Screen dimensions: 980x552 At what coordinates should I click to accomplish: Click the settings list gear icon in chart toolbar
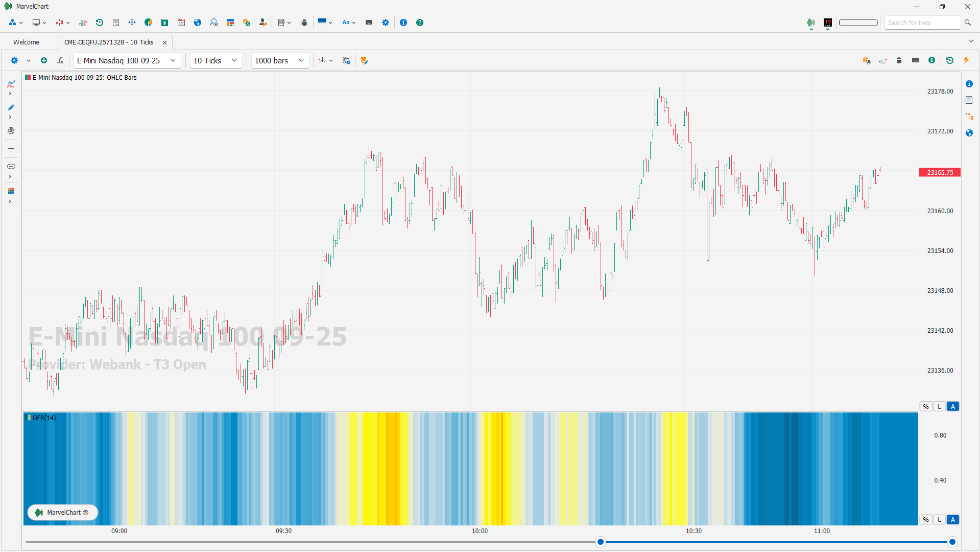(346, 60)
